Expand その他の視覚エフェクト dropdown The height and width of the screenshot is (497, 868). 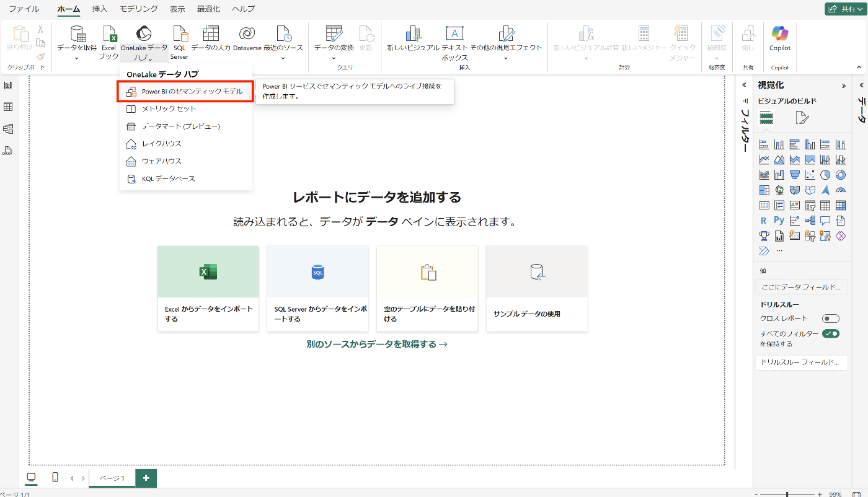[506, 58]
